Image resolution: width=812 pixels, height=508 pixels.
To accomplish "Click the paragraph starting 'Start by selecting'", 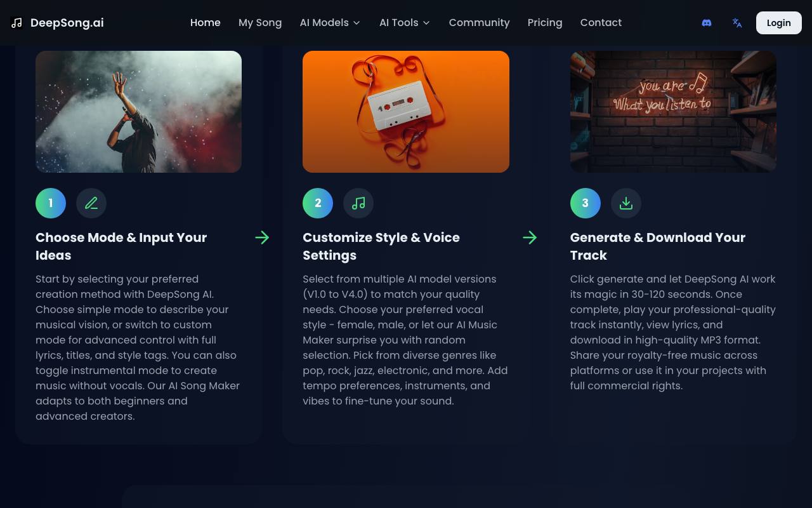I will (138, 347).
